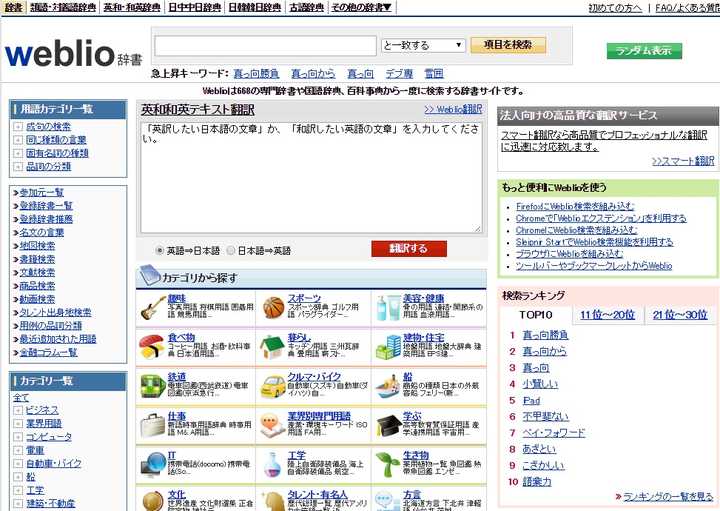Open the その他の辞書▼ menu

(361, 7)
